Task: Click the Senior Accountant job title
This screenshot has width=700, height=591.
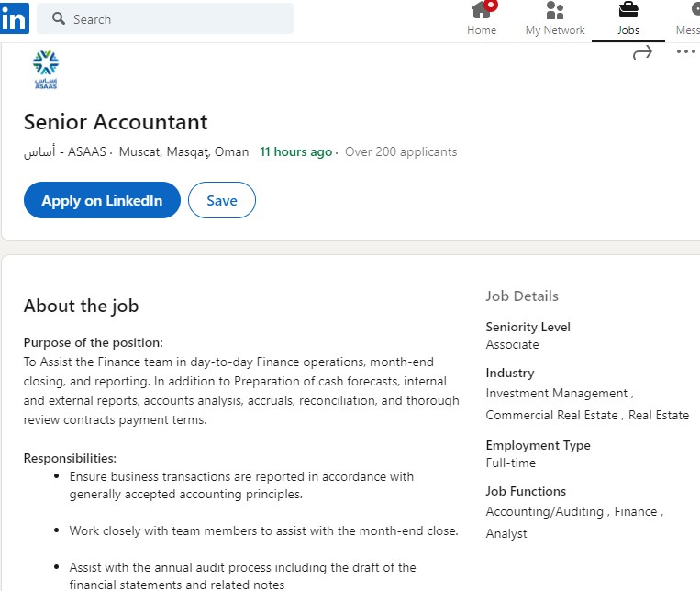Action: 116,122
